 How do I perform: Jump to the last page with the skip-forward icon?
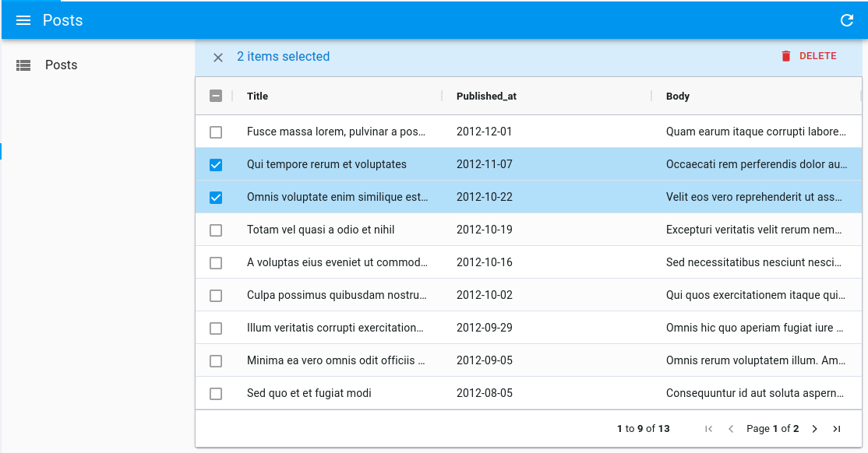click(837, 429)
